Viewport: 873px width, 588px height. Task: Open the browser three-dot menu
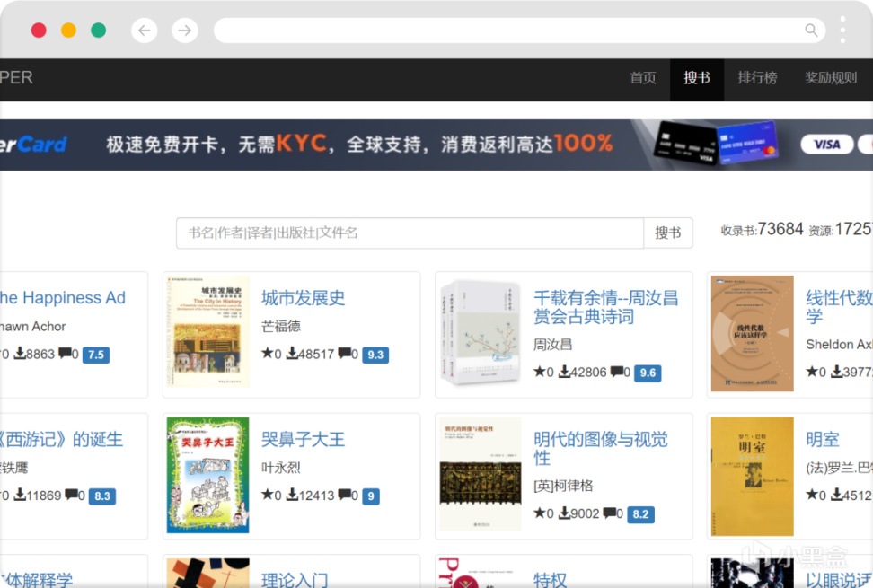843,30
